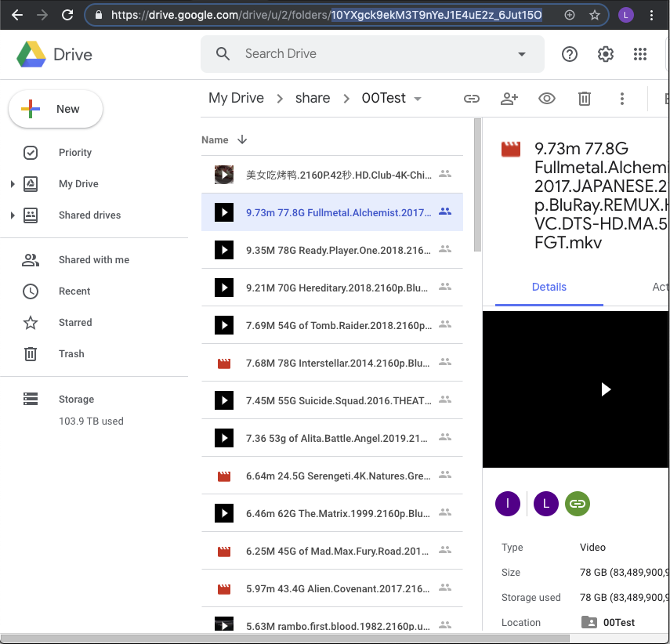Click the Support help question icon
Viewport: 670px width, 644px height.
(570, 54)
